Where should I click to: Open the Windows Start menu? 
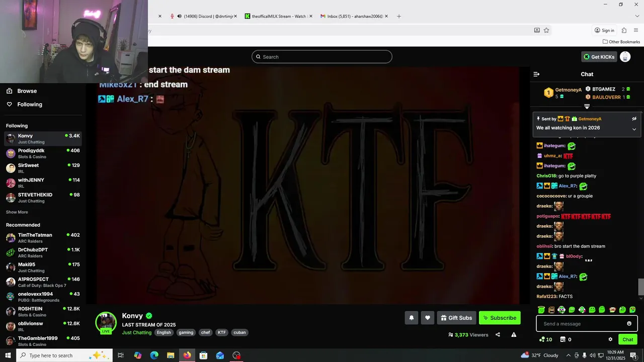point(8,355)
